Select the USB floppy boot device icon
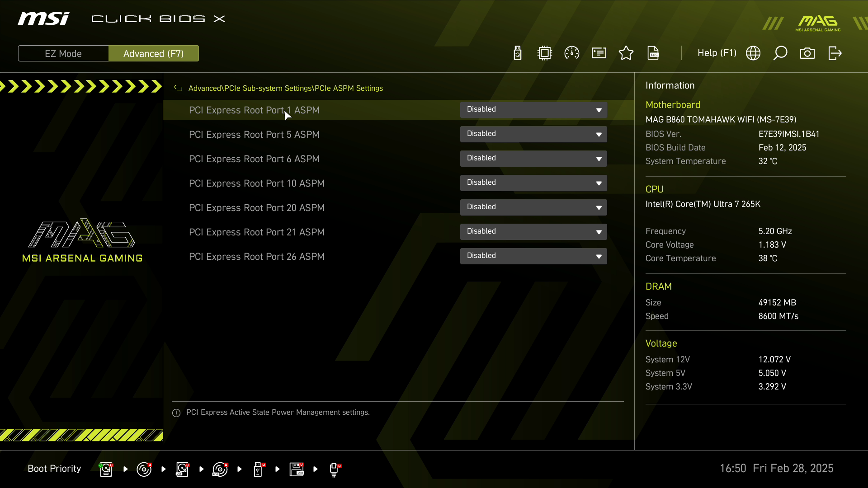 [297, 469]
